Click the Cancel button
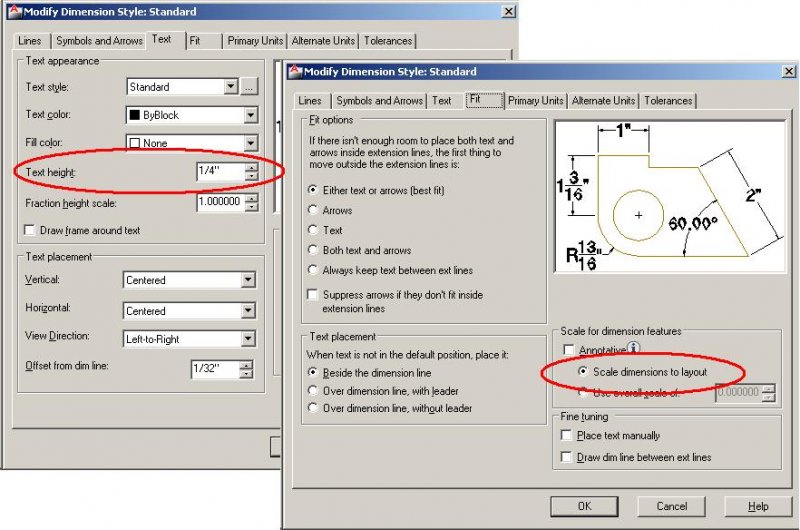The width and height of the screenshot is (800, 530). (671, 506)
